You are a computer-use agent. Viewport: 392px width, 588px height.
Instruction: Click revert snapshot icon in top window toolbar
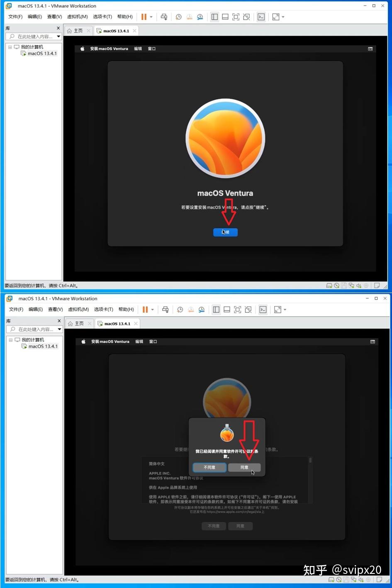pos(189,17)
